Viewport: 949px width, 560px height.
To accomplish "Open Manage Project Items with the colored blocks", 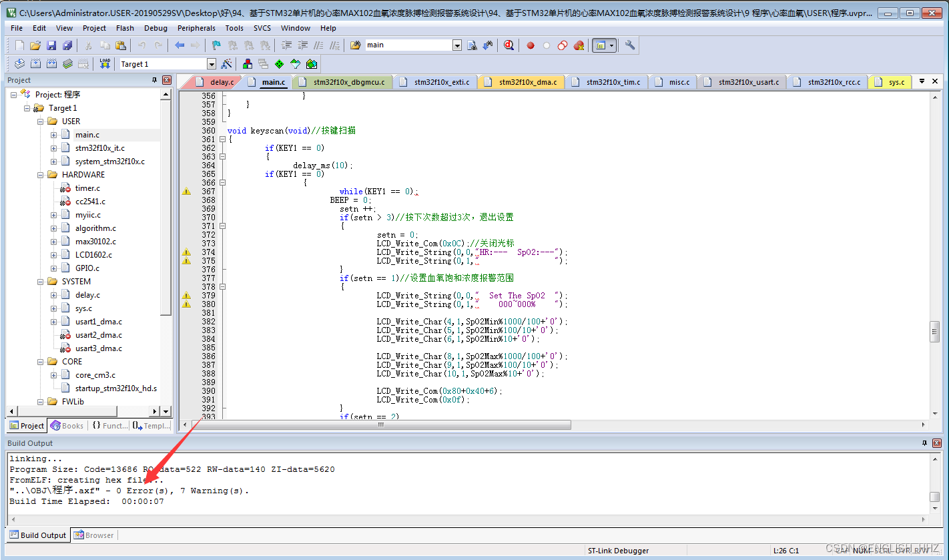I will [x=248, y=64].
